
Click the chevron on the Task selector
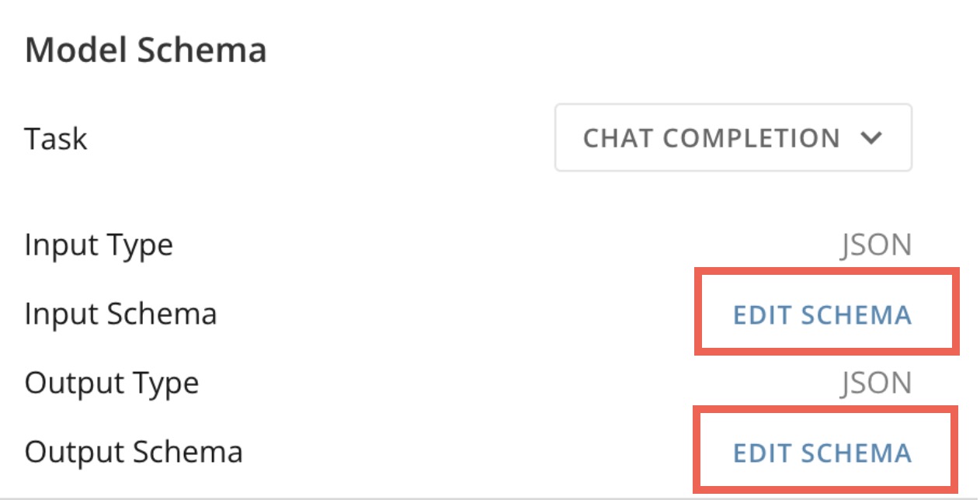coord(871,138)
